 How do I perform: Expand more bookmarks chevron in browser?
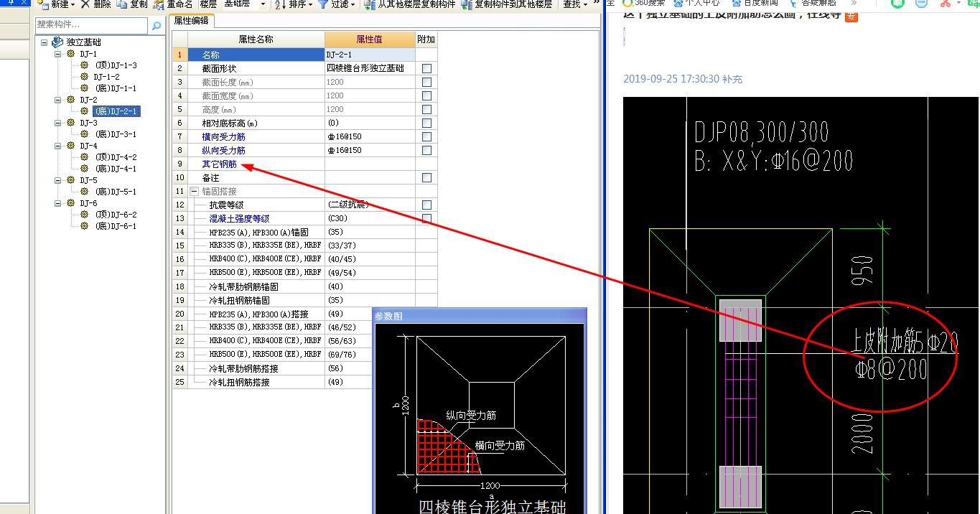click(854, 3)
